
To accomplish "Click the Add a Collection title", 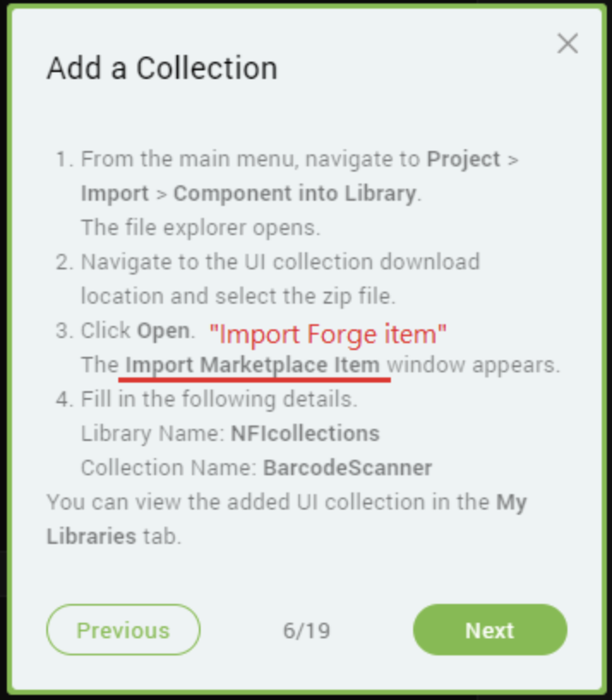I will [162, 68].
